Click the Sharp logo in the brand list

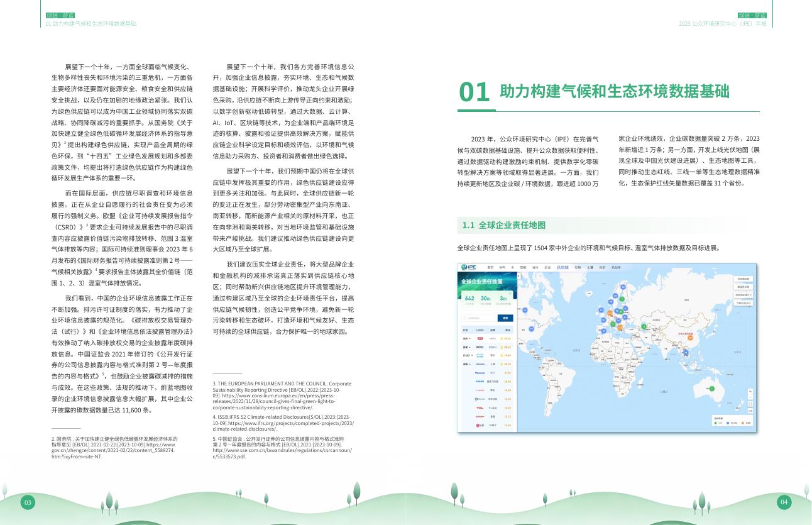coord(480,416)
